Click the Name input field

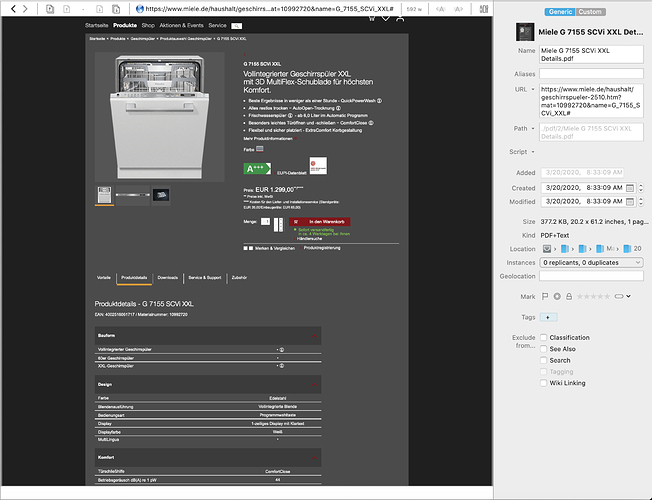pos(591,54)
